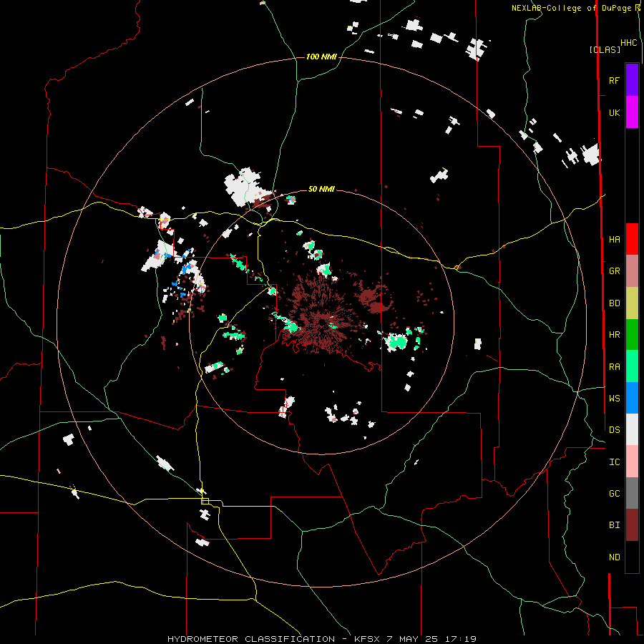
Task: Click the '[CLAS]' legend heading
Action: (605, 50)
